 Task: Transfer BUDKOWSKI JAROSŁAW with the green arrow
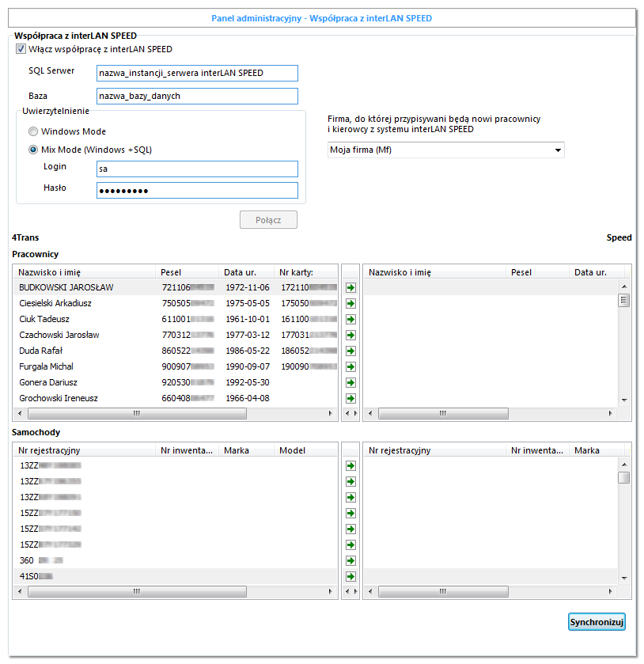pyautogui.click(x=350, y=288)
